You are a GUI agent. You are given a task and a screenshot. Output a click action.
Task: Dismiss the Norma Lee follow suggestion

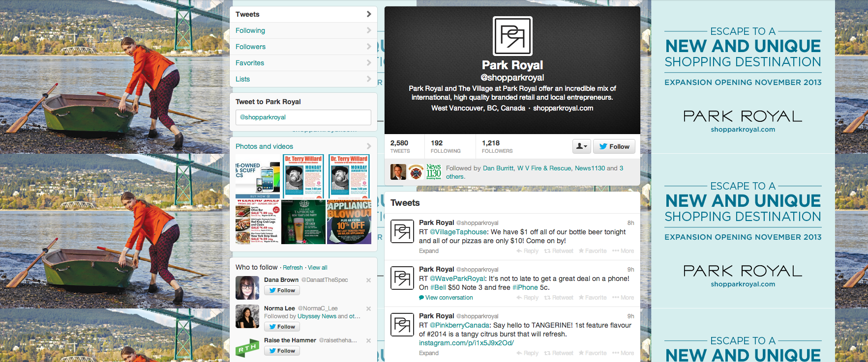click(x=368, y=308)
